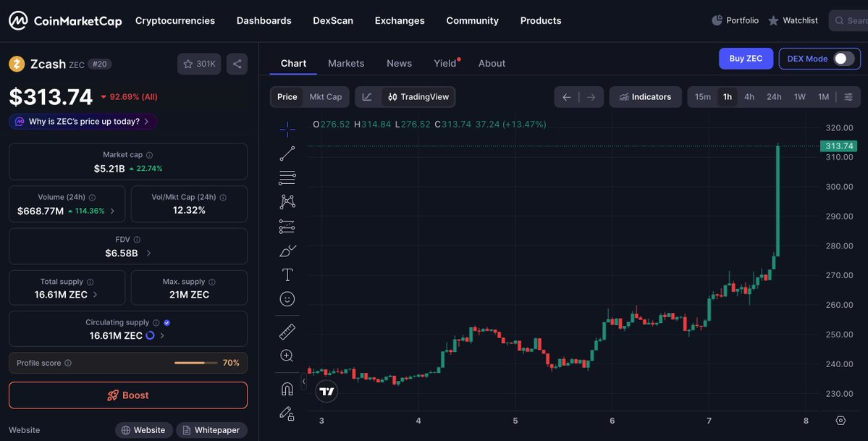Click the undo arrow on the chart toolbar
Viewport: 868px width, 441px height.
[x=566, y=97]
